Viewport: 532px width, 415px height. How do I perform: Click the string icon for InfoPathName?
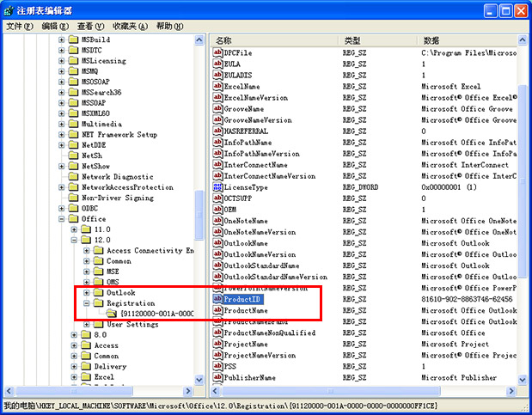tap(217, 142)
